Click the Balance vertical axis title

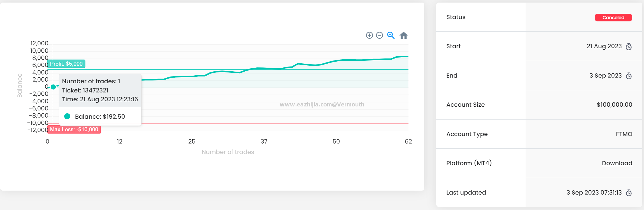pyautogui.click(x=20, y=86)
